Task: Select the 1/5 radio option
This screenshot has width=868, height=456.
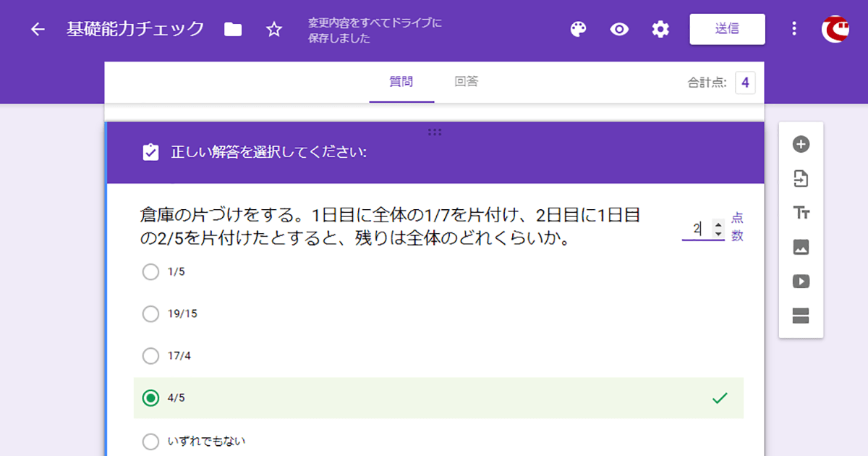Action: coord(150,272)
